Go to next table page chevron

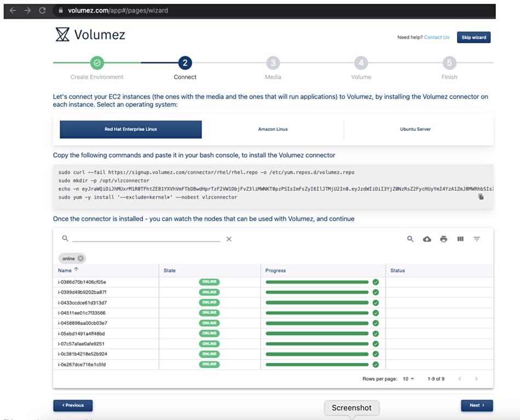tap(476, 378)
